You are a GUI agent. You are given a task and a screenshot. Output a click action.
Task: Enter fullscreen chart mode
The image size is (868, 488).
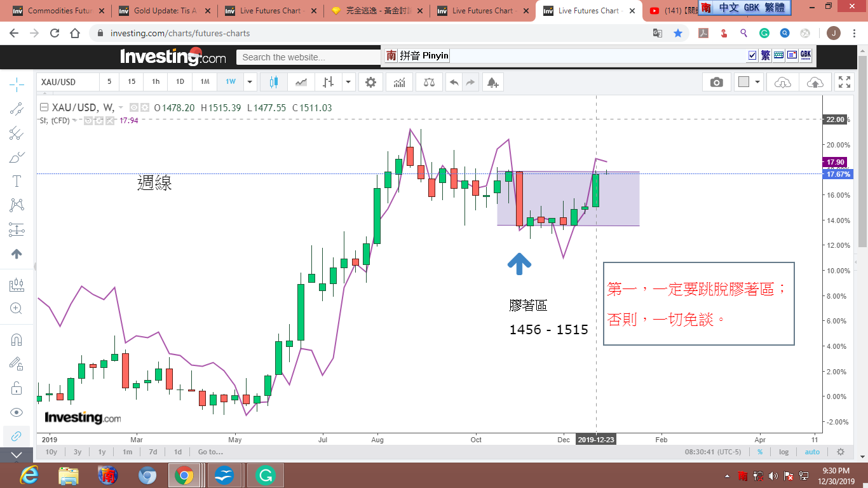click(844, 82)
